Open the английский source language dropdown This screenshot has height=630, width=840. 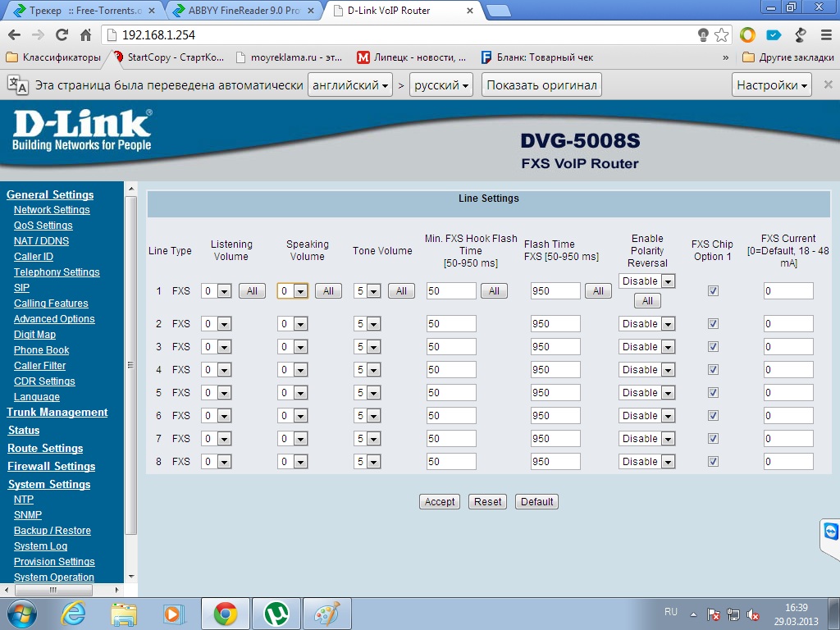pos(350,84)
